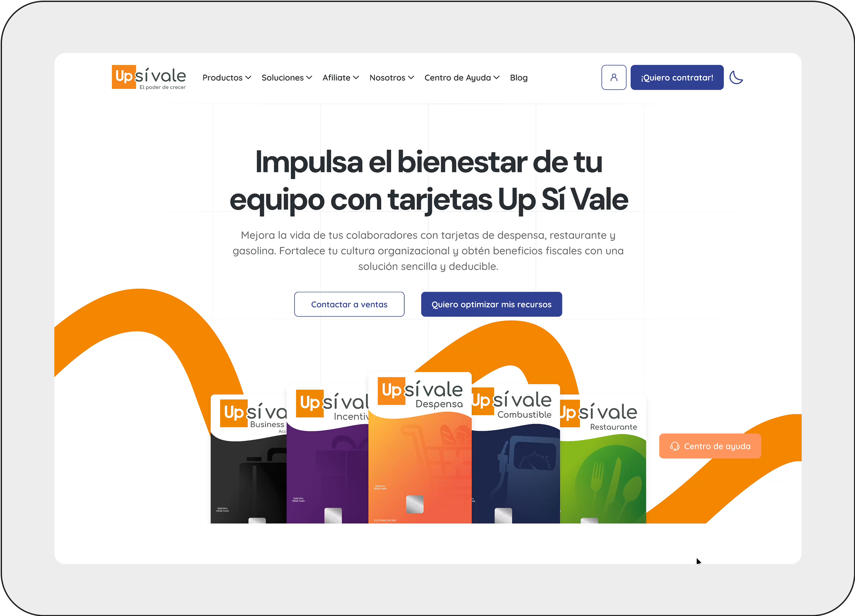Select the orange Despensa card image
Image resolution: width=855 pixels, height=616 pixels.
click(420, 448)
